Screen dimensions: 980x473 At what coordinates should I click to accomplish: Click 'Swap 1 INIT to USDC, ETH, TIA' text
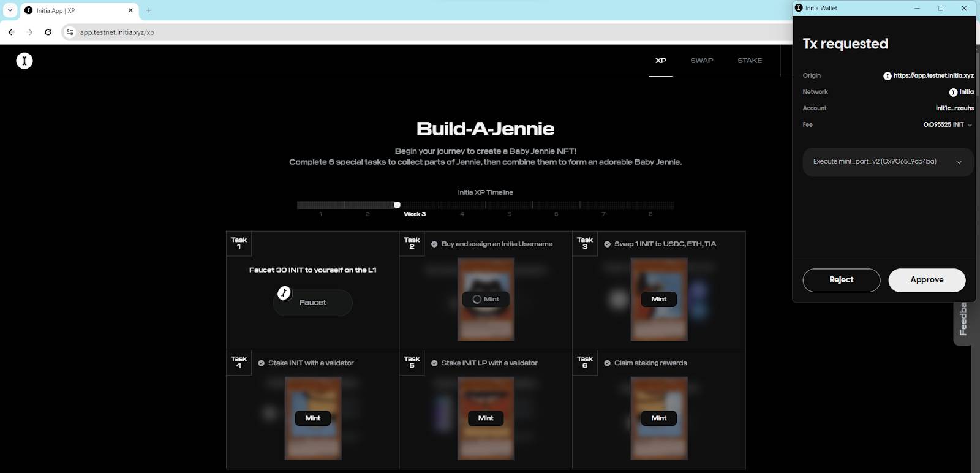665,244
